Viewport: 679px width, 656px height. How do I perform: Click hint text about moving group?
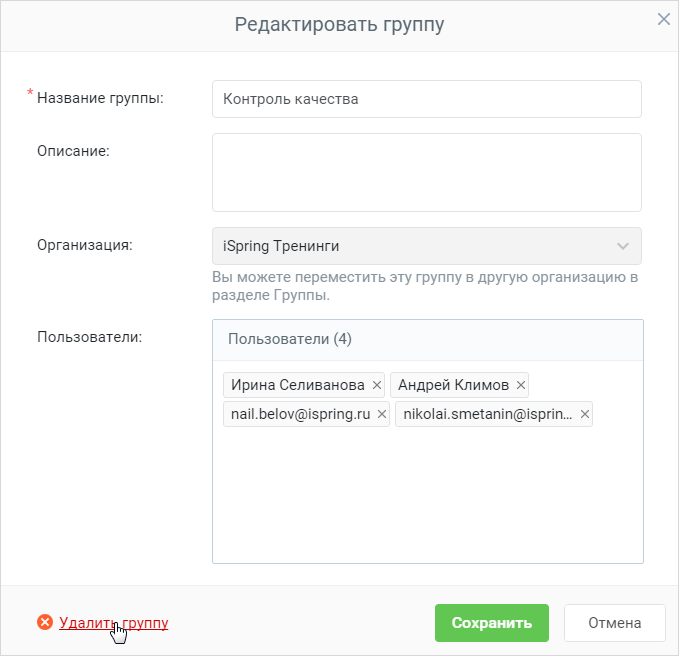pos(425,286)
